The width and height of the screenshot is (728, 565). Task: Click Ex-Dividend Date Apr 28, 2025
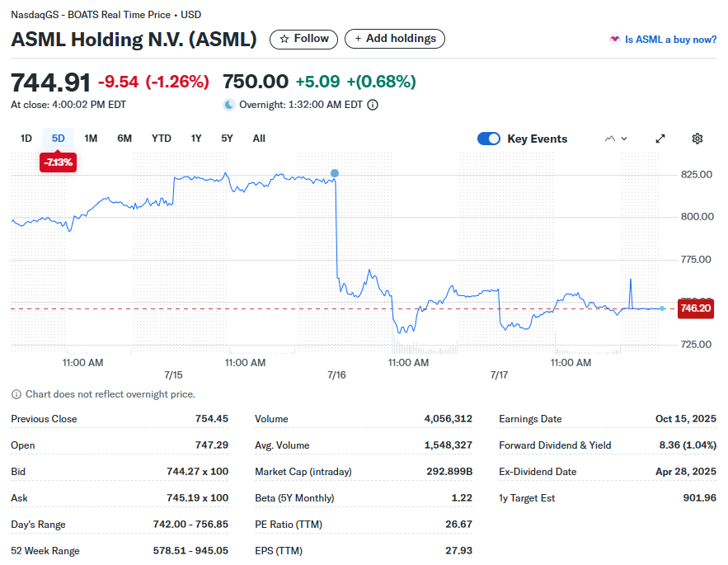pyautogui.click(x=686, y=472)
